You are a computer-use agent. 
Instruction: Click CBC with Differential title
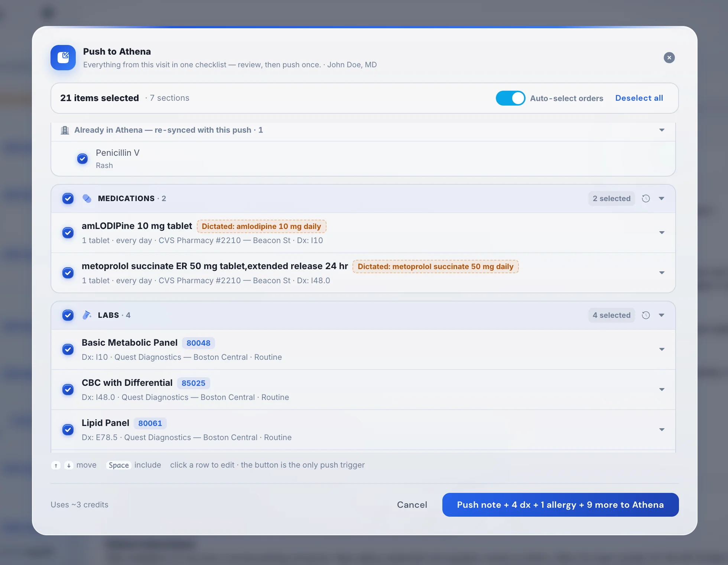pyautogui.click(x=127, y=383)
